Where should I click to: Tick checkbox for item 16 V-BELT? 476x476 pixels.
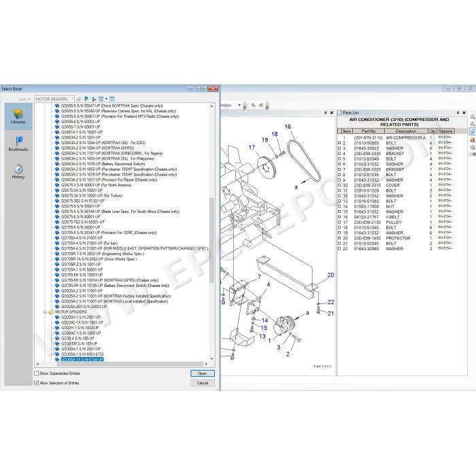[339, 217]
